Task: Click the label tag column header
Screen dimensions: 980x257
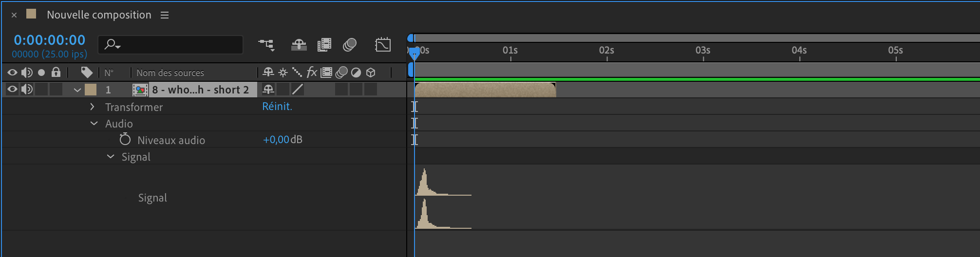Action: [x=87, y=73]
